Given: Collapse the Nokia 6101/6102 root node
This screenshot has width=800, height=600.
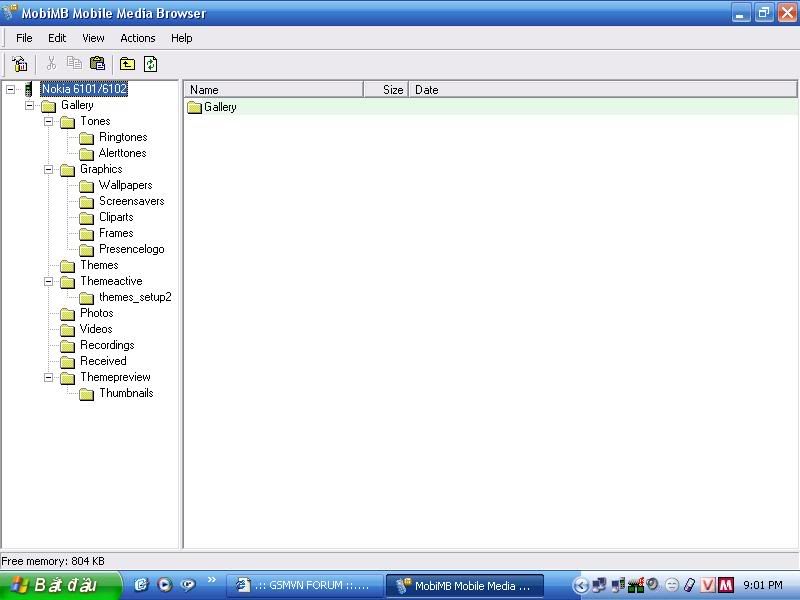Looking at the screenshot, I should pos(10,89).
